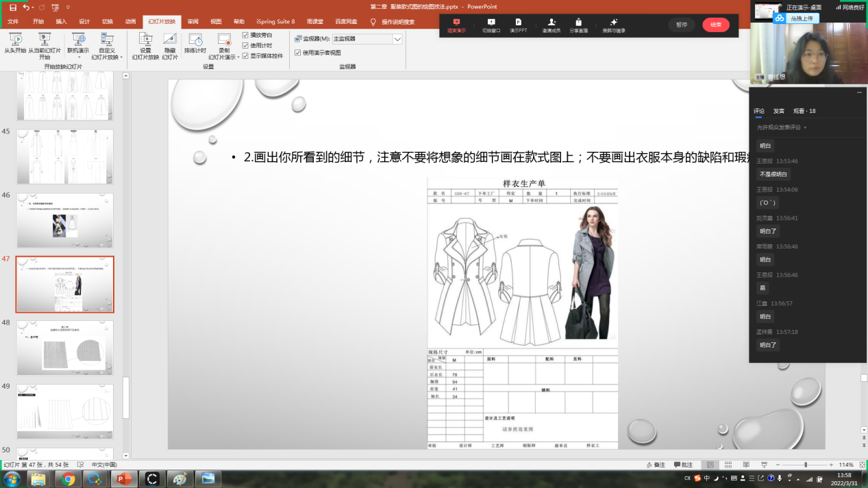Click 暂停 pause button
868x488 pixels.
pos(682,25)
